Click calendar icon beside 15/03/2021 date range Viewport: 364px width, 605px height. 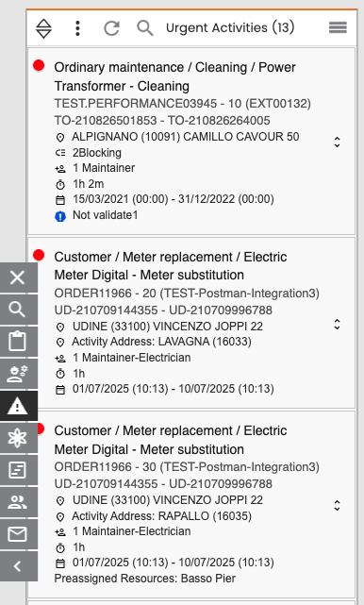pyautogui.click(x=60, y=200)
